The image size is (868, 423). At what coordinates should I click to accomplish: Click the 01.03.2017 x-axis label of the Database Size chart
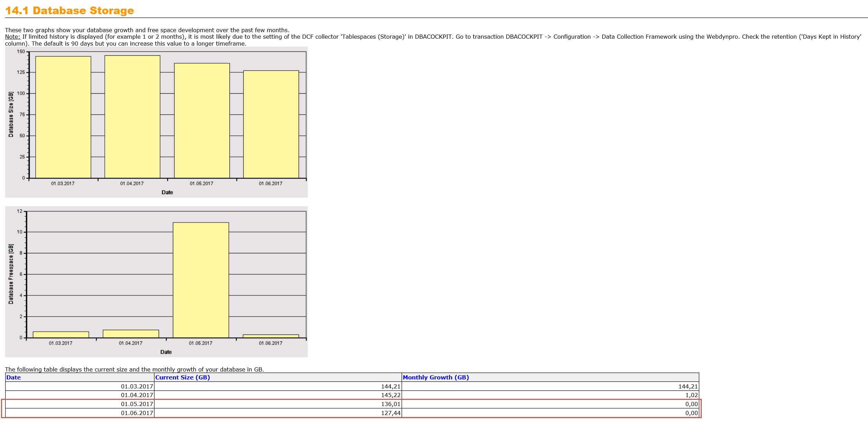63,184
